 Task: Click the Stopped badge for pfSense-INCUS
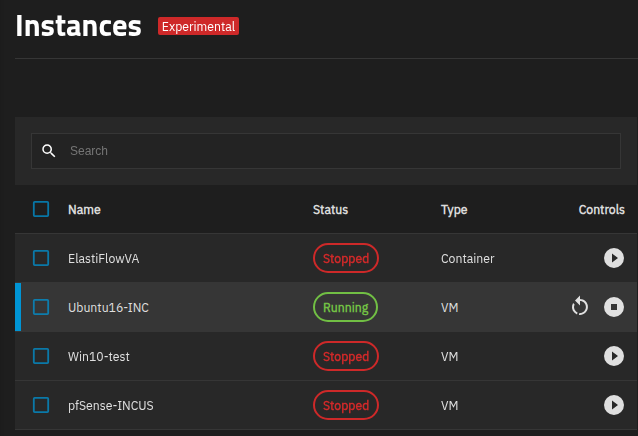(x=345, y=405)
